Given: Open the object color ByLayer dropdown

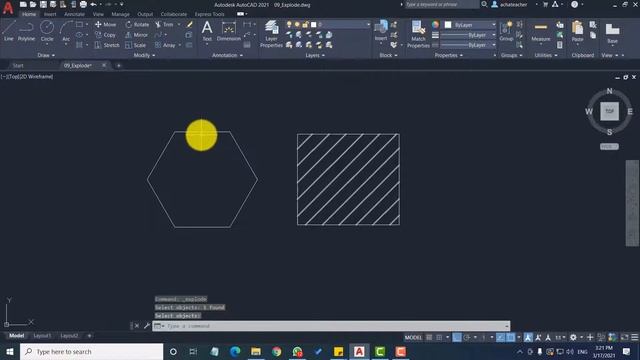Looking at the screenshot, I should click(x=470, y=25).
